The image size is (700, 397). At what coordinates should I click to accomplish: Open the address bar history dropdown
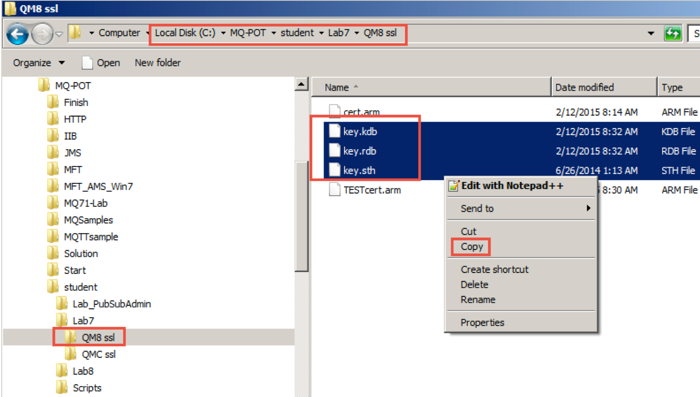(651, 33)
